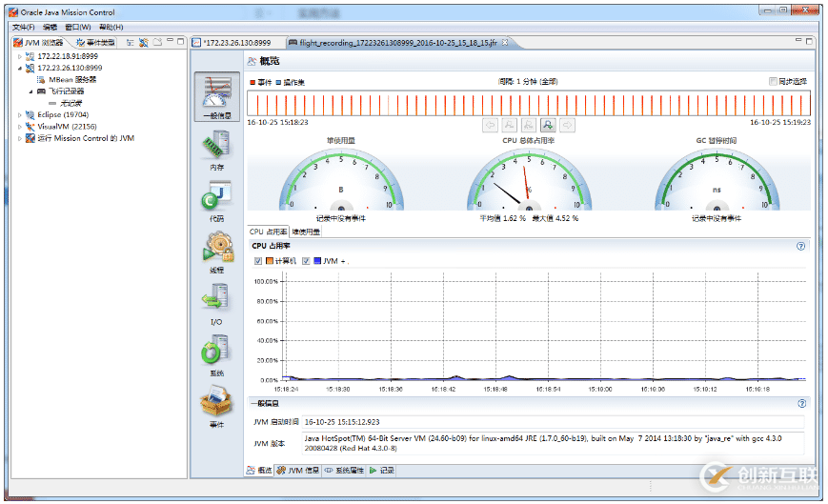Click the GC 暂停时间 gauge dial

tap(717, 179)
